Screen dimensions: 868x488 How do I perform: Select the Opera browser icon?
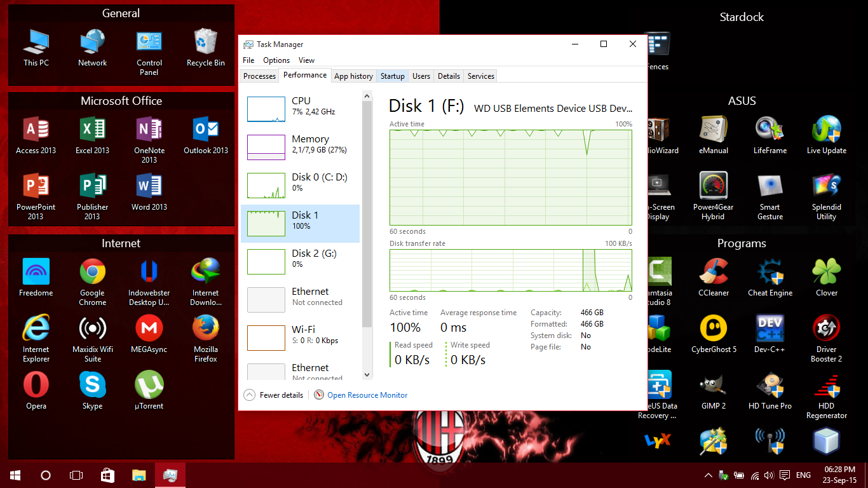point(36,391)
